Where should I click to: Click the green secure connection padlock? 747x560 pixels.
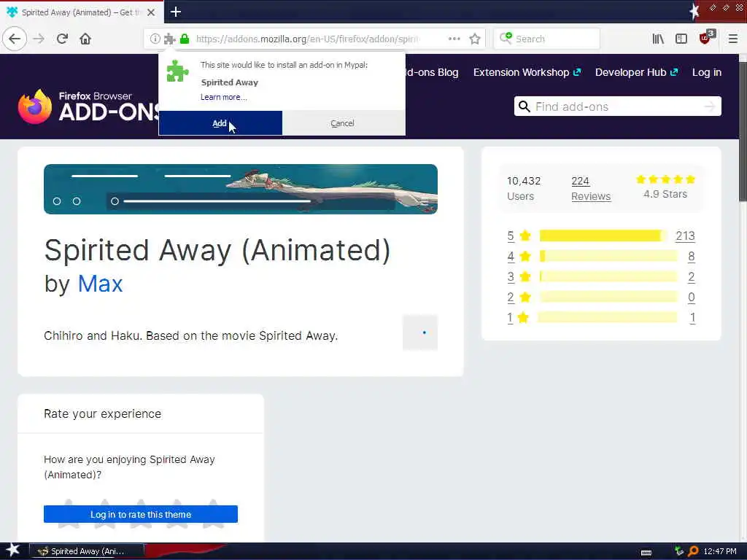[x=185, y=39]
